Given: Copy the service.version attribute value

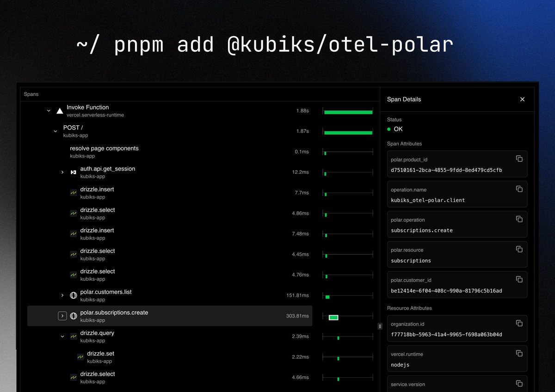Looking at the screenshot, I should coord(519,383).
